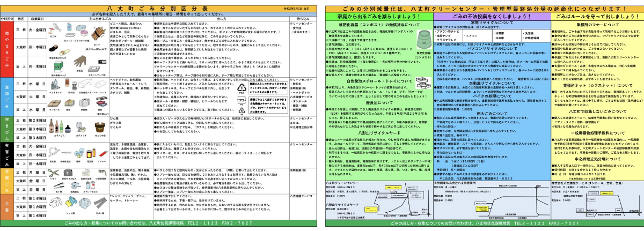Click the 持ち込み column header

point(304,18)
